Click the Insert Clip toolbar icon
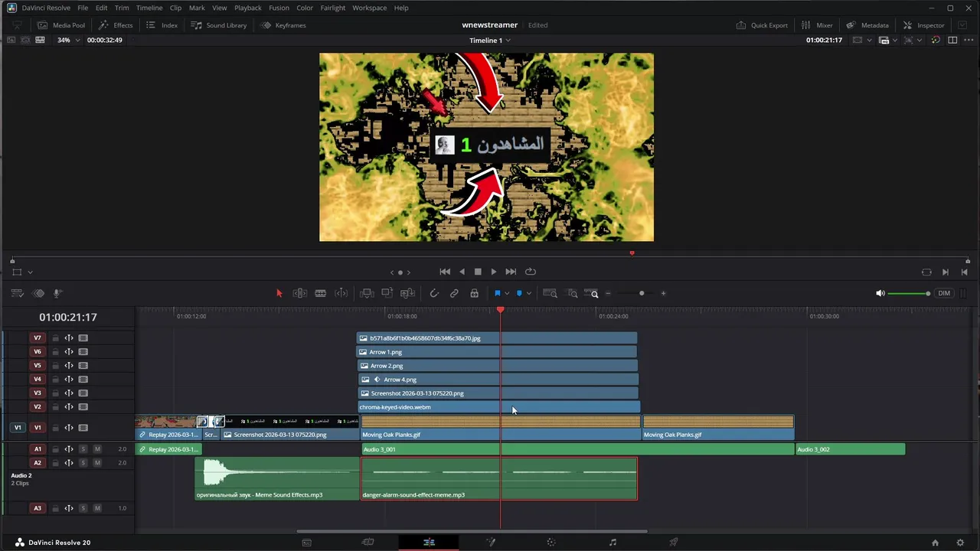Viewport: 980px width, 551px height. (x=367, y=293)
